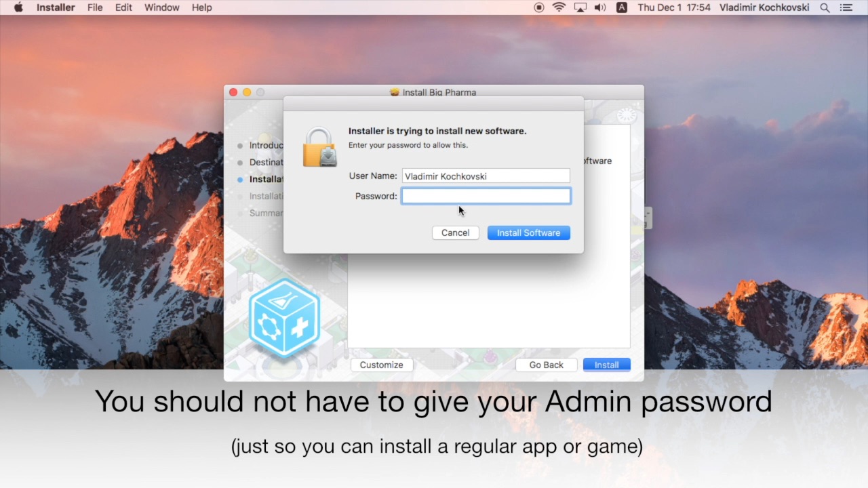Open the volume control icon
The image size is (868, 488).
point(599,7)
